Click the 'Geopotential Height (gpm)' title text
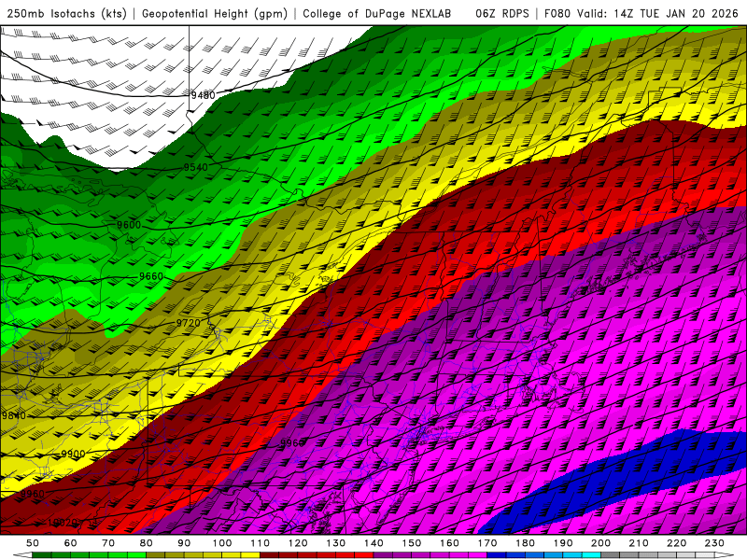Viewport: 747px width, 560px height. click(215, 13)
